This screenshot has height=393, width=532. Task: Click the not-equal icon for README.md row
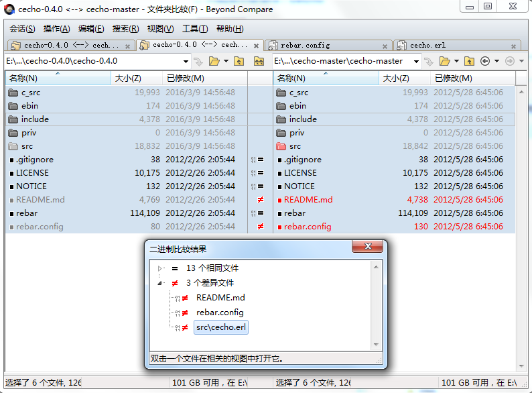coord(261,200)
